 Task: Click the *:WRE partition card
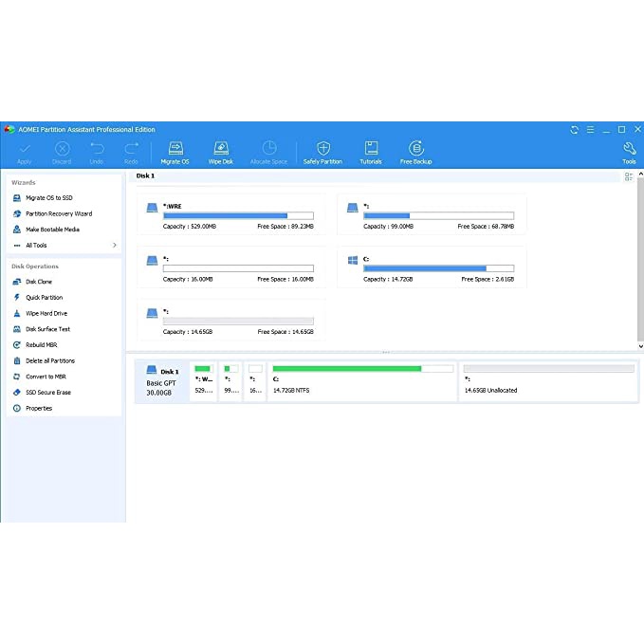coord(230,214)
